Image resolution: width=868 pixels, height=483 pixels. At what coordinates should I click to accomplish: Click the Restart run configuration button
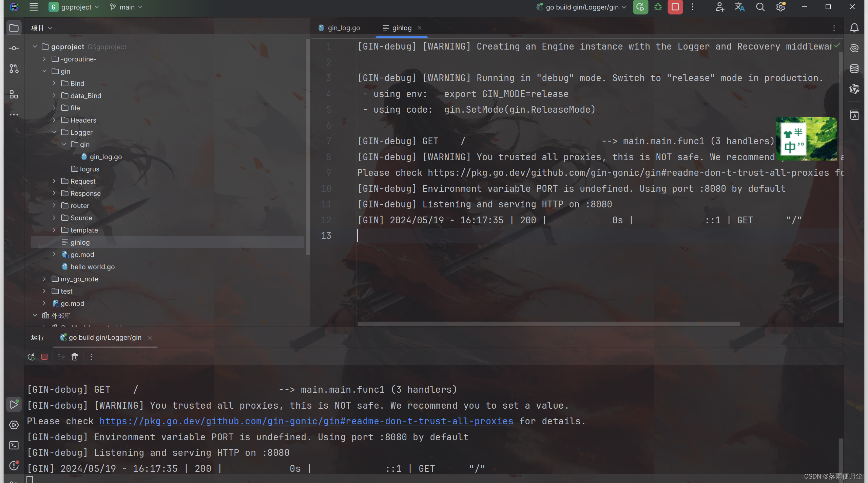point(31,356)
